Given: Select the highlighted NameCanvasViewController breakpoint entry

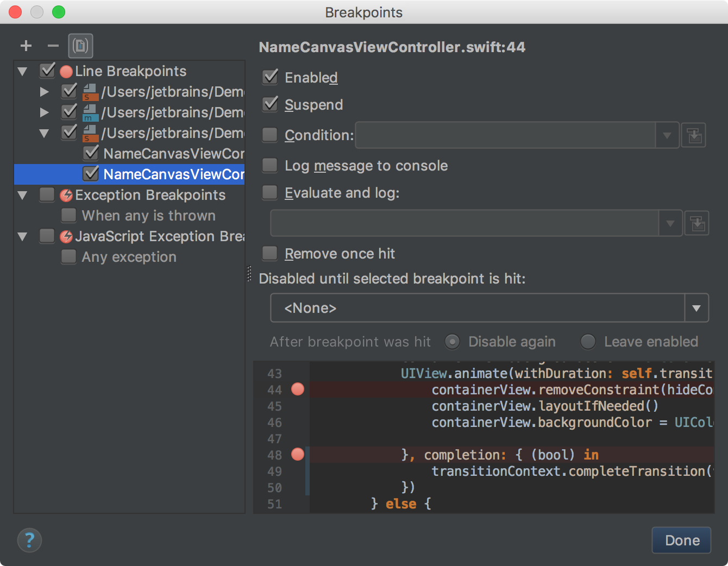Looking at the screenshot, I should point(173,174).
